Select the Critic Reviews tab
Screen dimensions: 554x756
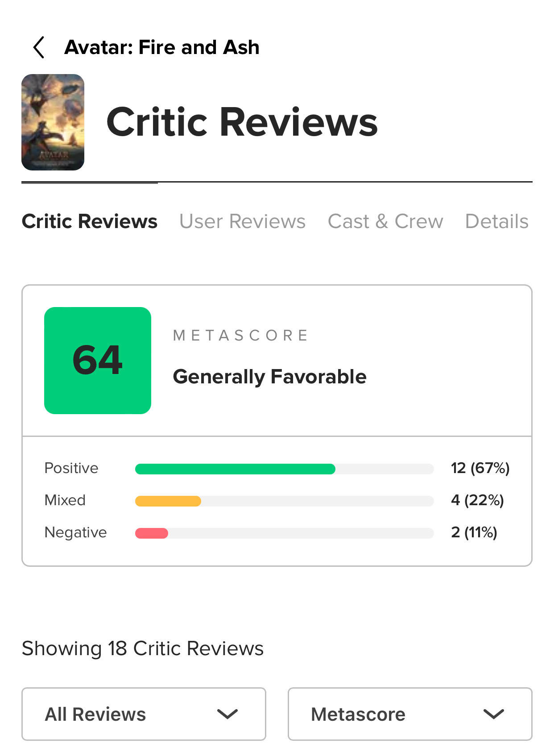[90, 221]
